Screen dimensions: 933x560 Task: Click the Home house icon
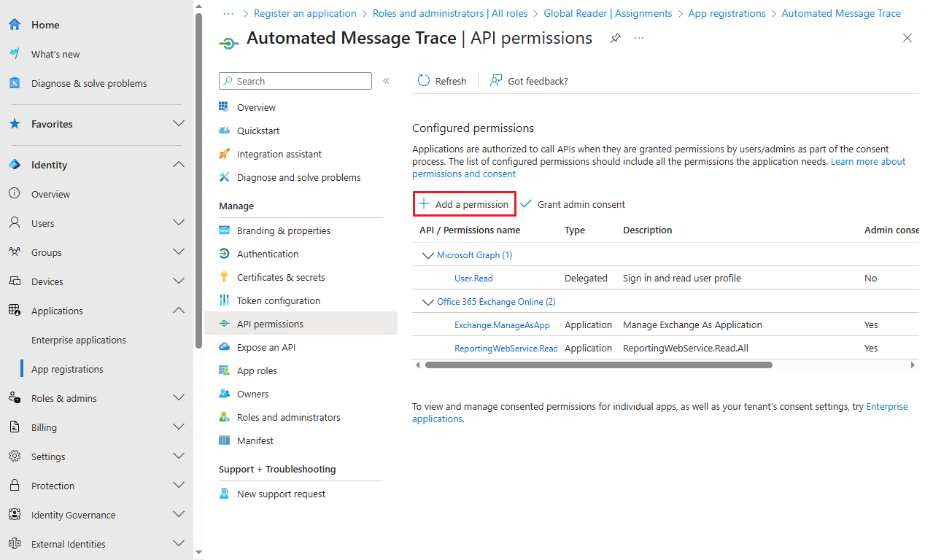tap(15, 25)
